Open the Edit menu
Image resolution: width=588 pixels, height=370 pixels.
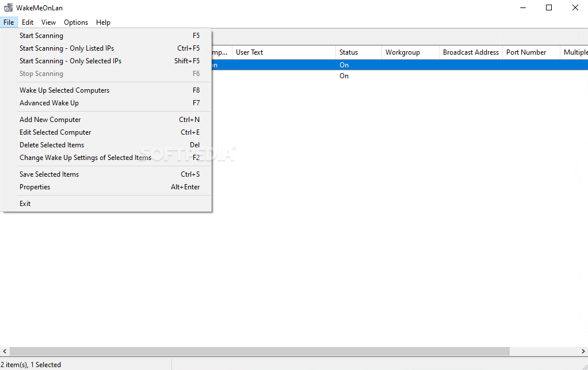28,22
